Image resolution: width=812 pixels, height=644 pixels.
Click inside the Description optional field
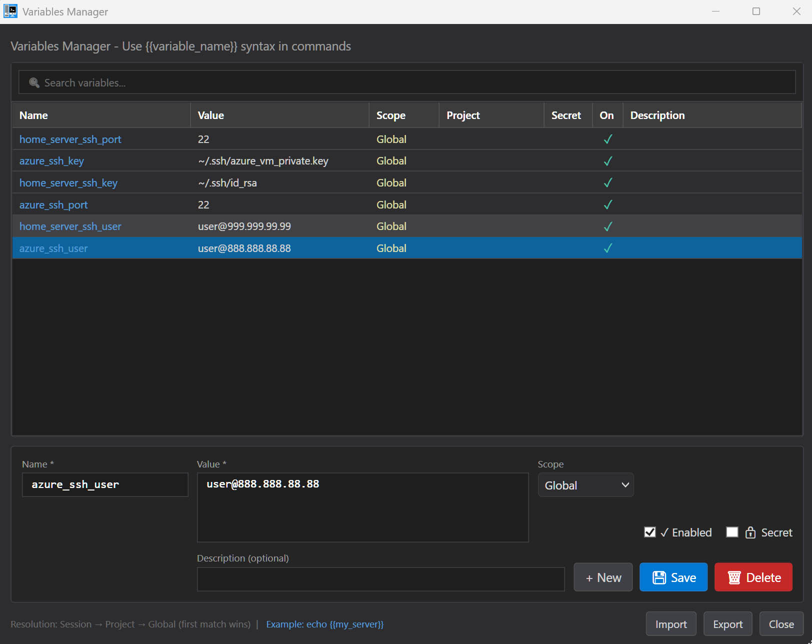380,579
